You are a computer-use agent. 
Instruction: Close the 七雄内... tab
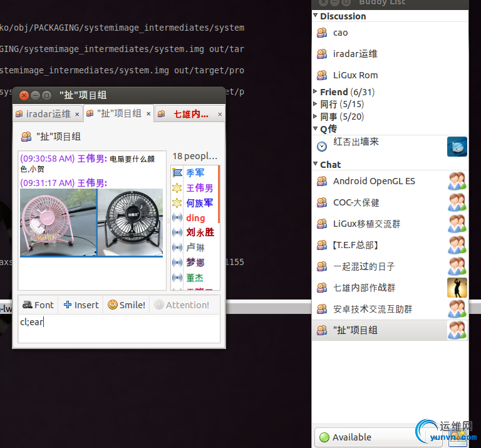click(220, 115)
